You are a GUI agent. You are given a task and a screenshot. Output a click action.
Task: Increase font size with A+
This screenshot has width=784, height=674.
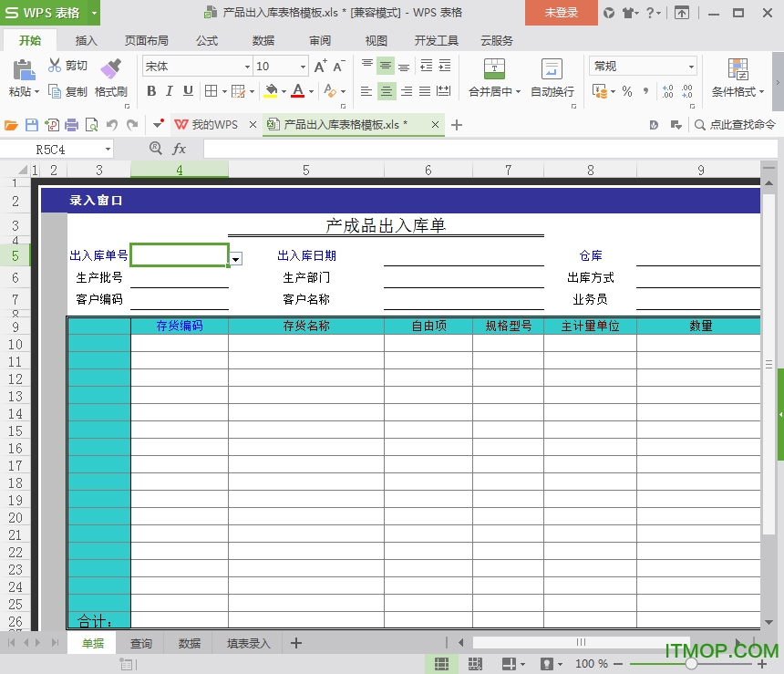321,66
